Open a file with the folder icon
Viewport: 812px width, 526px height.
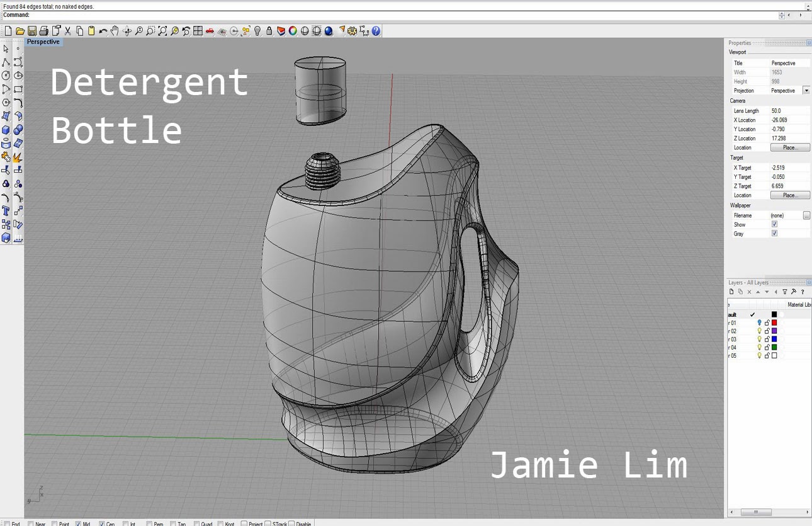(20, 31)
